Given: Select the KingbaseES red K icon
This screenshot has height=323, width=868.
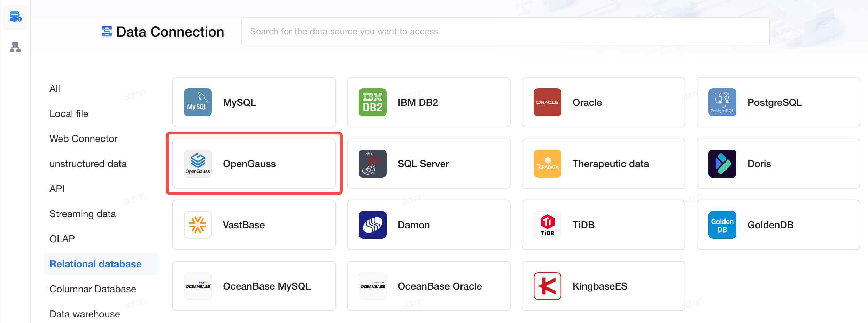Looking at the screenshot, I should click(548, 286).
